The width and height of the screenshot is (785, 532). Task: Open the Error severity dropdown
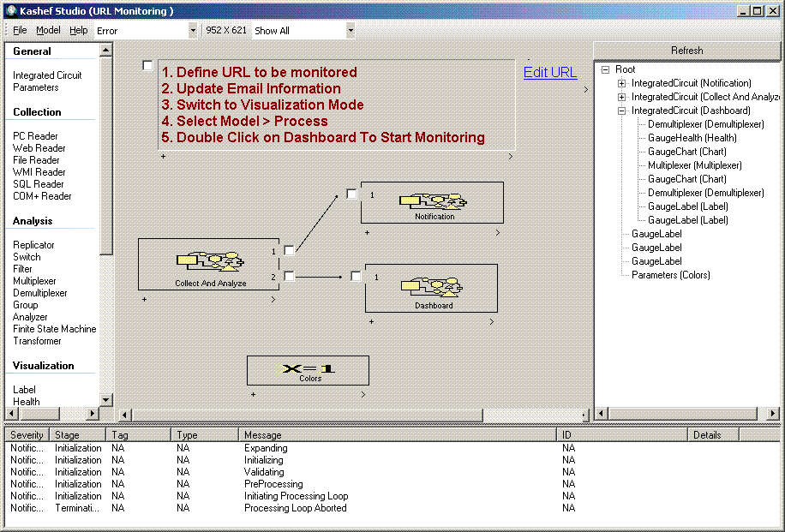(192, 30)
